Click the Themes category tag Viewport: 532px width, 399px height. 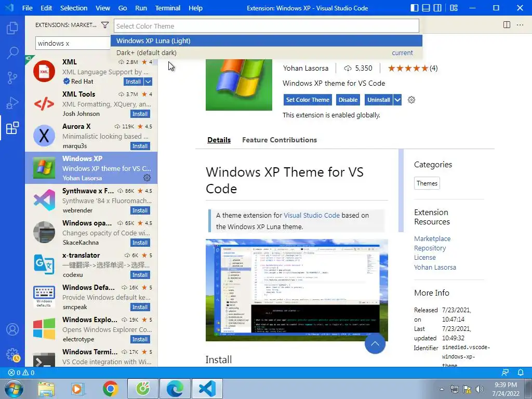pyautogui.click(x=427, y=183)
